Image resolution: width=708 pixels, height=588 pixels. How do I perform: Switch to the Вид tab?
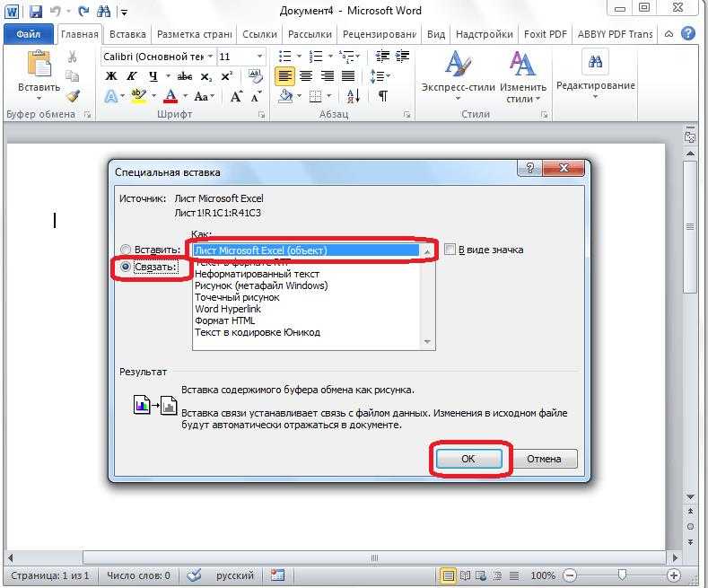(x=436, y=34)
